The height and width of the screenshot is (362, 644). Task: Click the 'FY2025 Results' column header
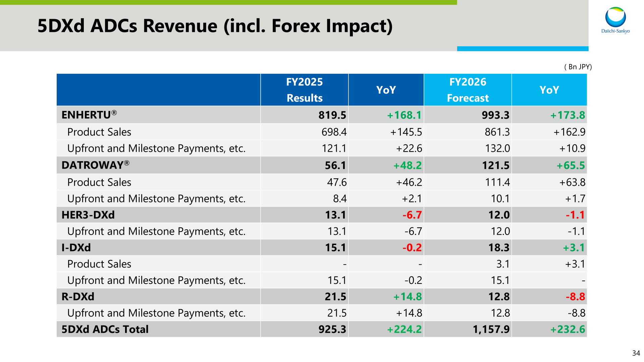pyautogui.click(x=305, y=90)
